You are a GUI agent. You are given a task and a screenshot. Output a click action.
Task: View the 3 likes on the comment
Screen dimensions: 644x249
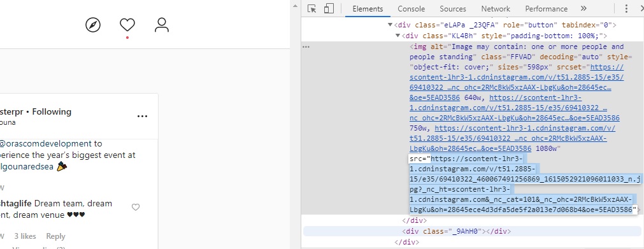(x=25, y=236)
